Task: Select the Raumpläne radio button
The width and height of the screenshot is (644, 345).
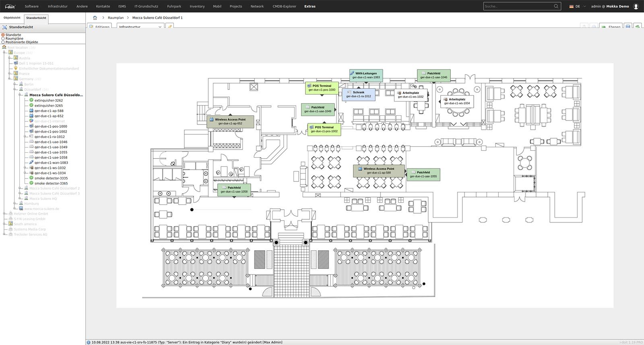Action: tap(3, 39)
